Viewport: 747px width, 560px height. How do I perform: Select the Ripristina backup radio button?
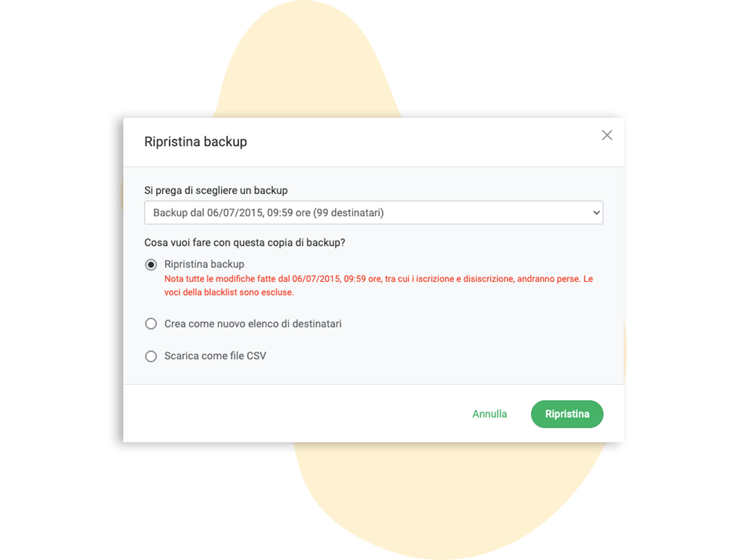pyautogui.click(x=151, y=264)
